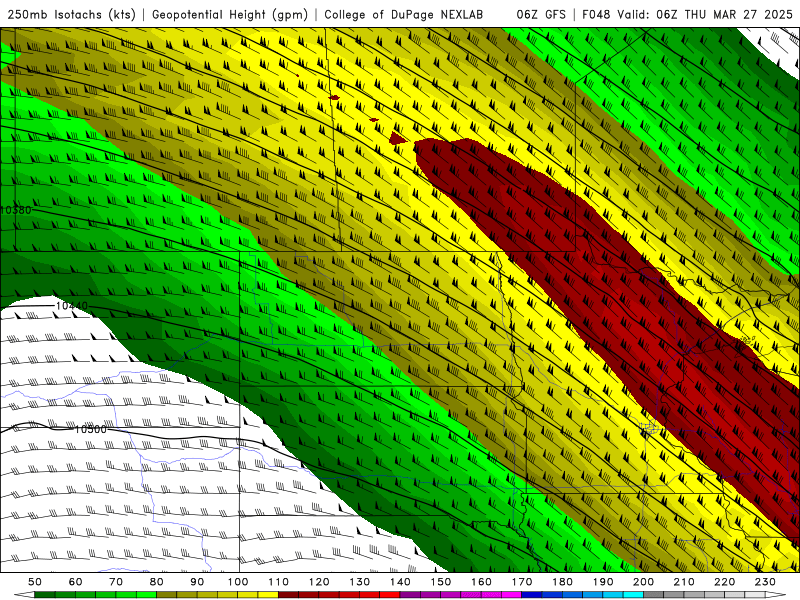Select the 200 legend value
The width and height of the screenshot is (800, 600).
coord(643,582)
